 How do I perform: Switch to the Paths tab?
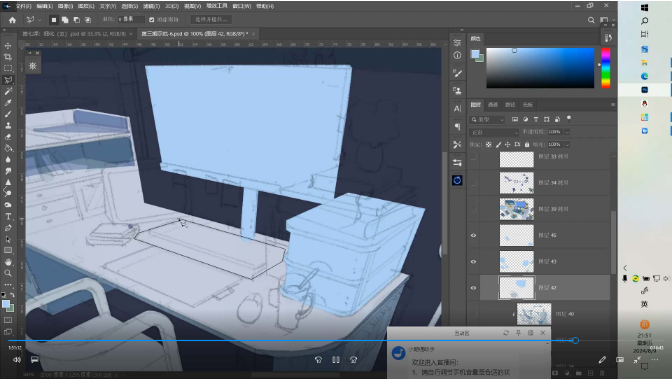(510, 105)
